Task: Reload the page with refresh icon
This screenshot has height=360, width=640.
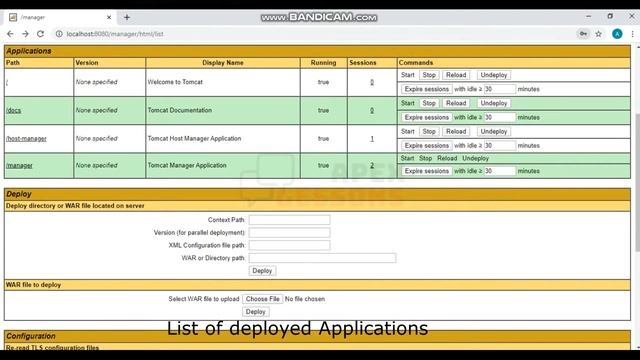Action: [x=40, y=34]
